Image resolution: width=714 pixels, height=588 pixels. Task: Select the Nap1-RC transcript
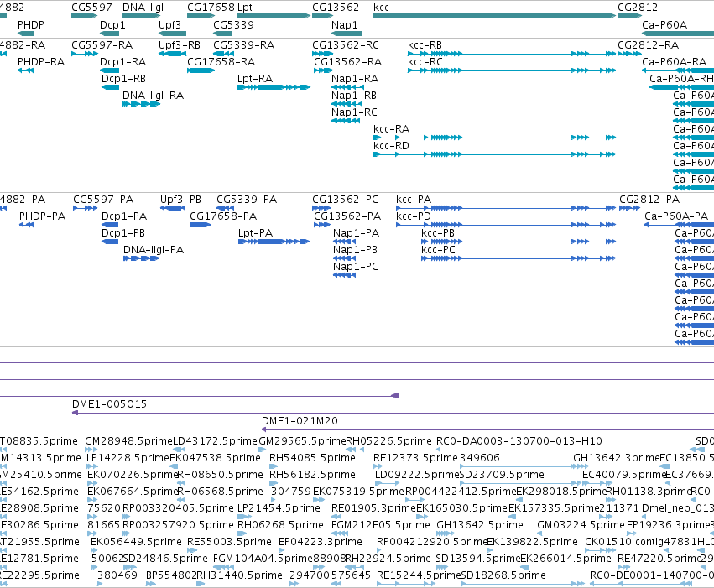(346, 121)
